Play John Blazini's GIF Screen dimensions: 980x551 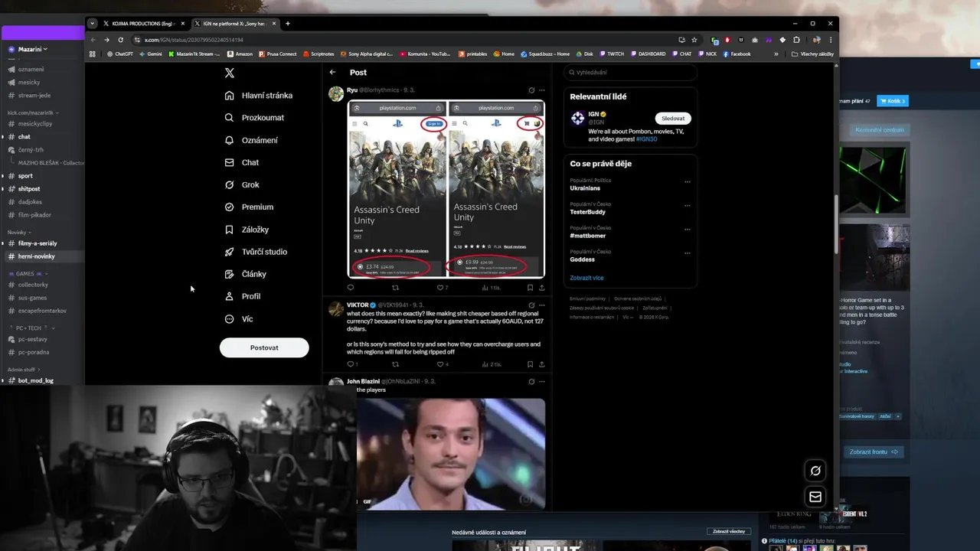click(451, 454)
